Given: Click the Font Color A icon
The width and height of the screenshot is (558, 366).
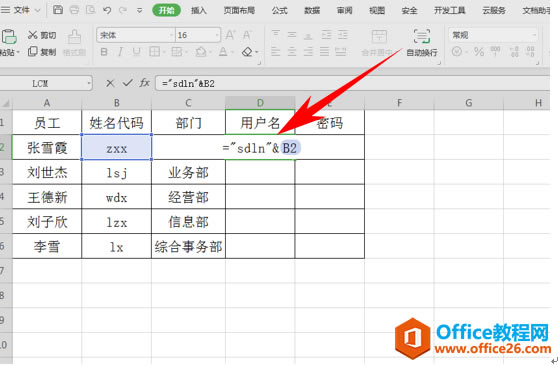Looking at the screenshot, I should tap(223, 52).
